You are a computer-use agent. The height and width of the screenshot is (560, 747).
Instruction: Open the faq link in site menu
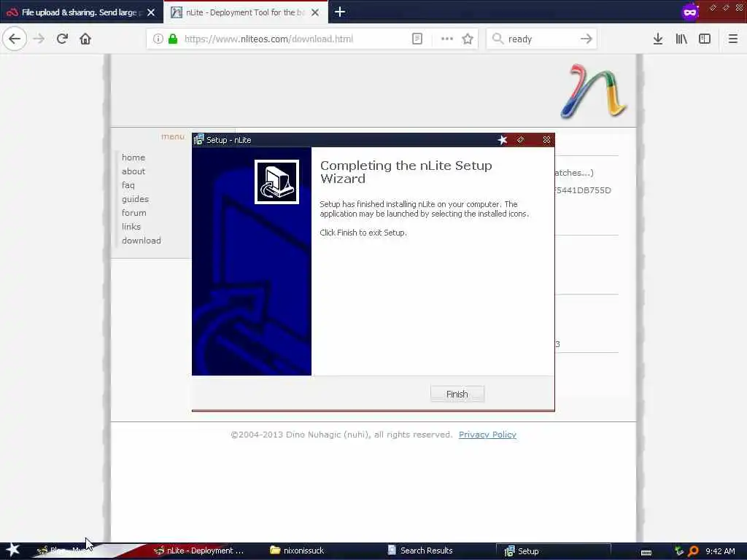[x=128, y=184]
